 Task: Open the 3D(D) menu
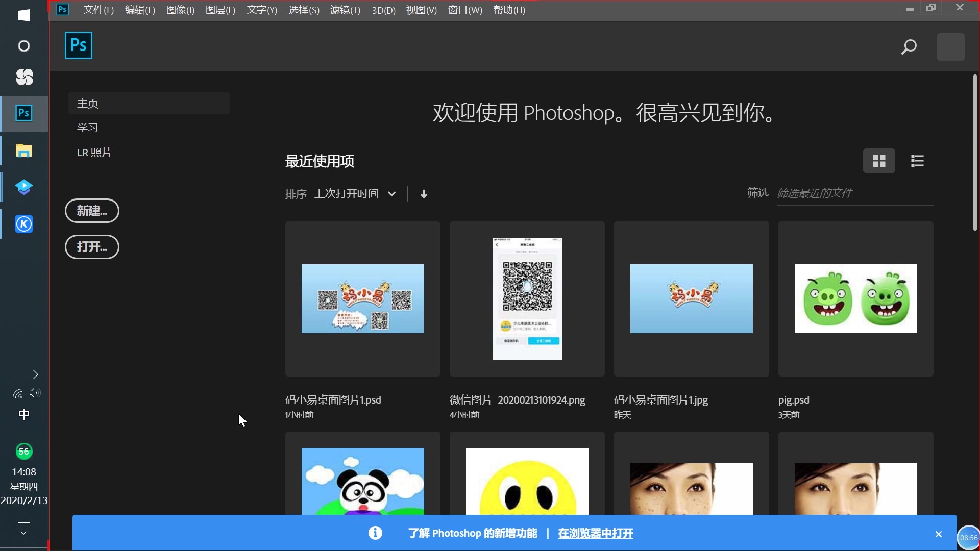click(383, 10)
